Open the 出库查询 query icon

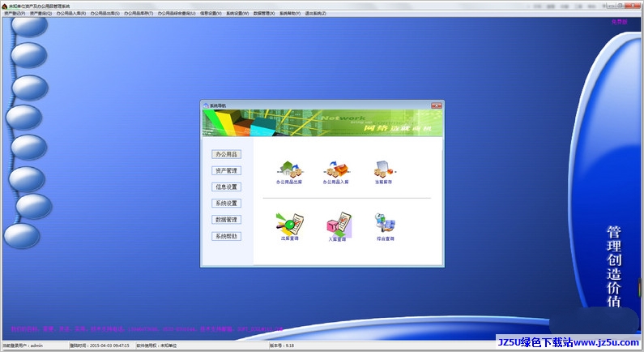[289, 226]
